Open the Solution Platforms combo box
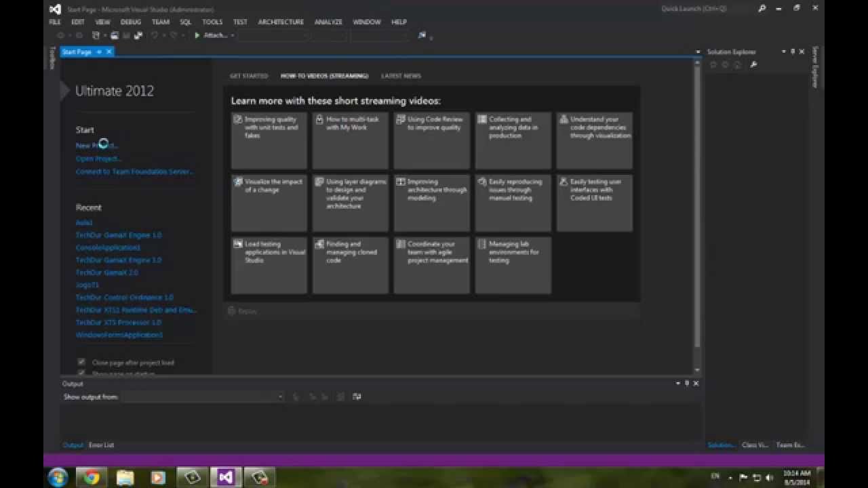 tap(330, 35)
